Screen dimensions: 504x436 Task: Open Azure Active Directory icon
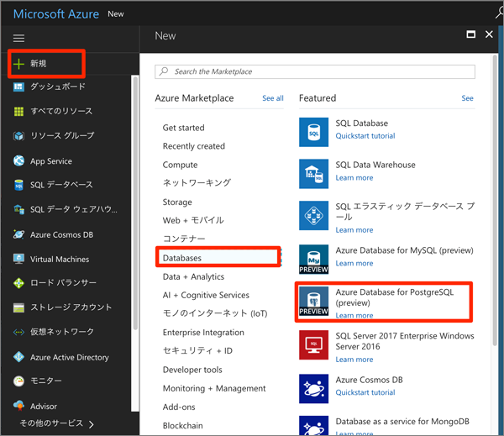point(18,356)
